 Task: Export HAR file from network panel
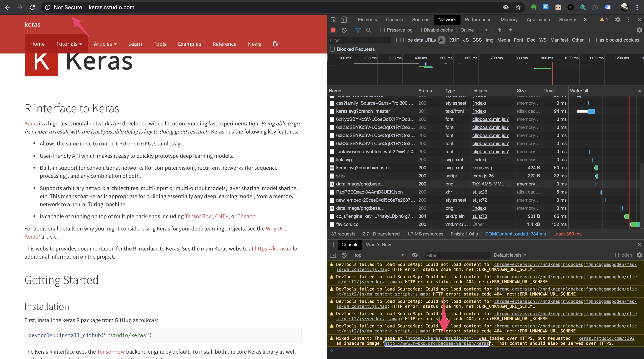[x=511, y=30]
